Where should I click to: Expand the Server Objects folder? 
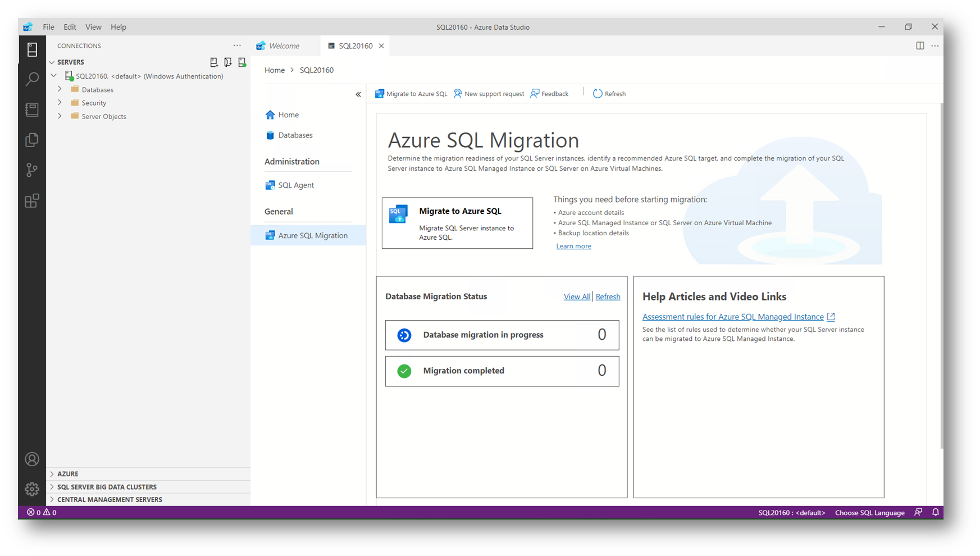click(x=60, y=116)
